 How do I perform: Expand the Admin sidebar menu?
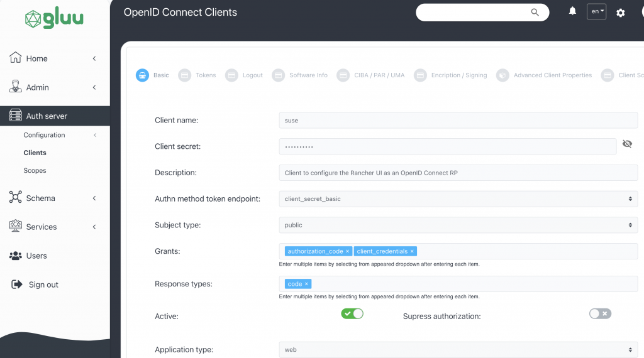click(53, 87)
